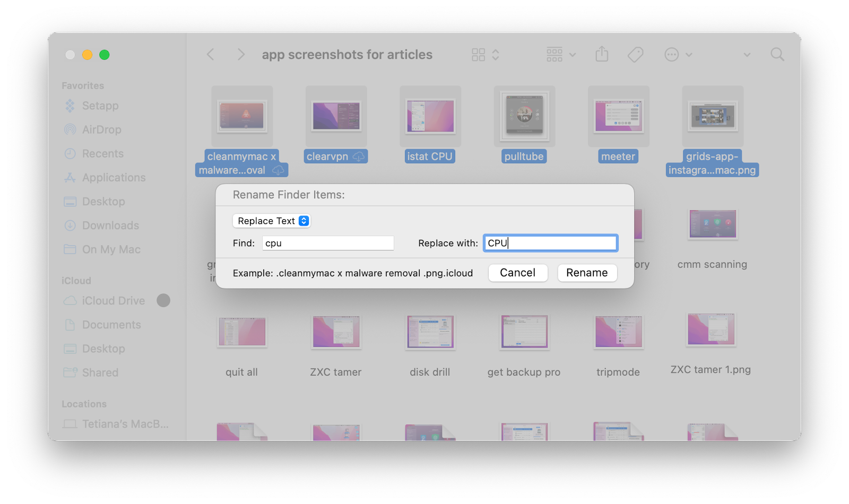Screen dimensions: 849x504
Task: Cancel the rename dialog
Action: tap(517, 273)
